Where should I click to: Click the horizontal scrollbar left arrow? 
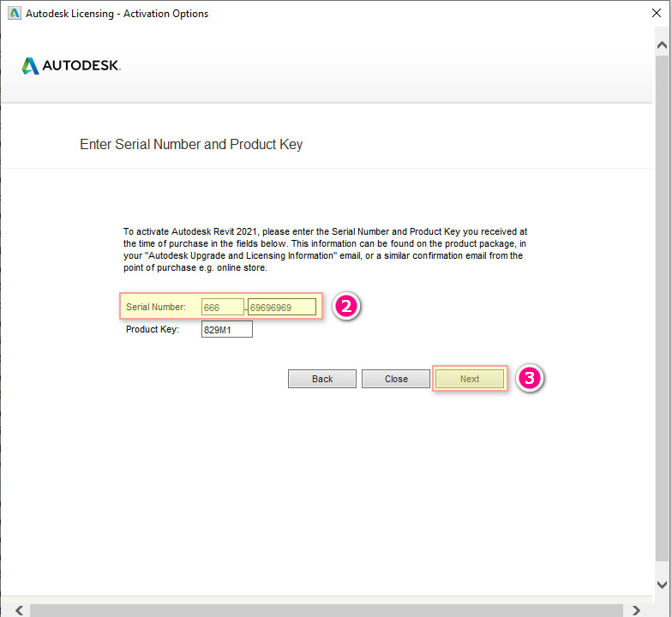pyautogui.click(x=20, y=609)
